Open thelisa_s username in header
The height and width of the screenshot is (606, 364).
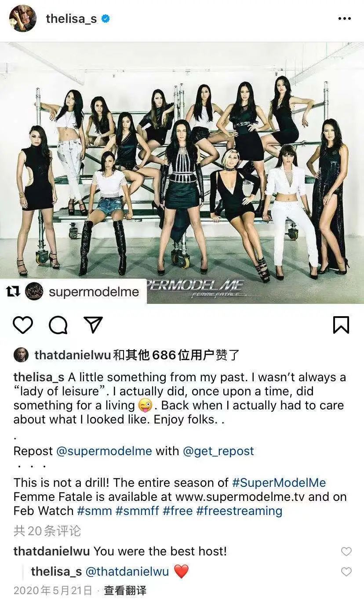(x=71, y=19)
